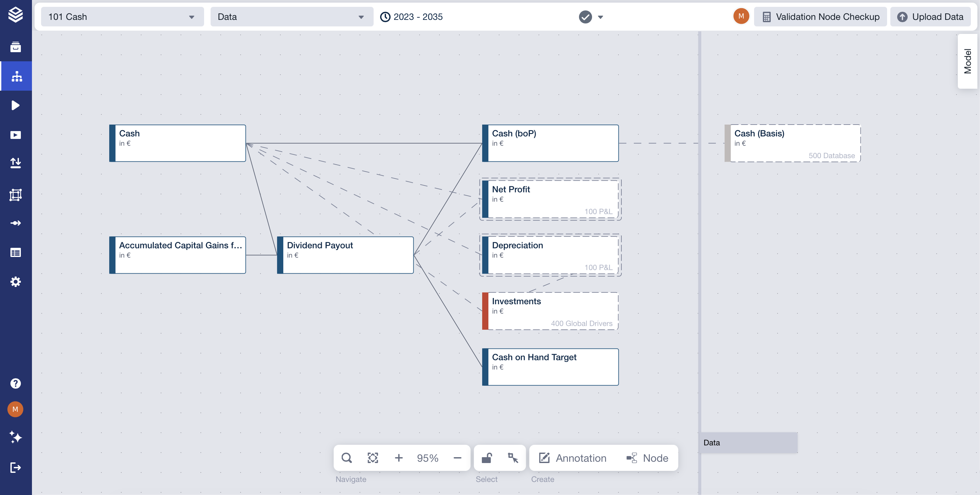Toggle the pointer select tool
This screenshot has height=495, width=980.
tap(513, 458)
